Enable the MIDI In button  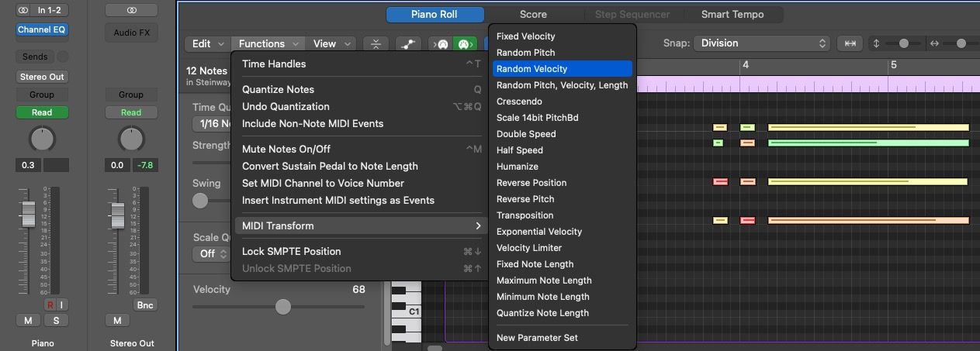click(442, 44)
